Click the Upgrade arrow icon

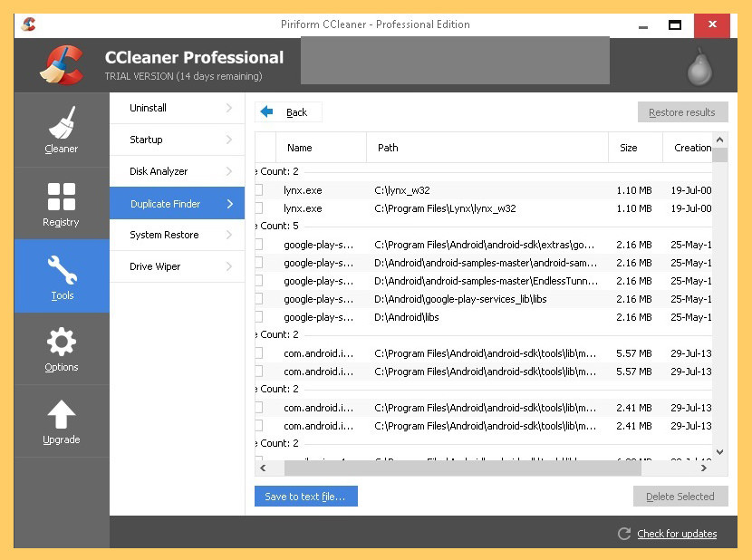62,415
